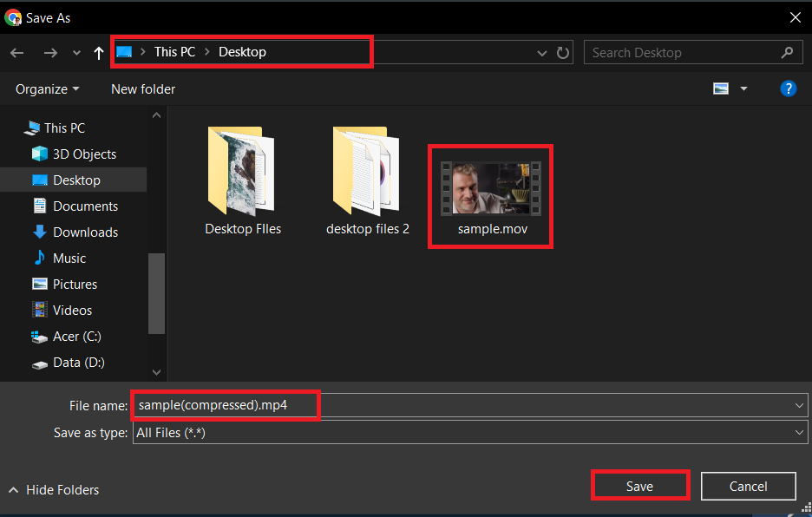Select Downloads in the sidebar
This screenshot has height=517, width=812.
tap(84, 232)
